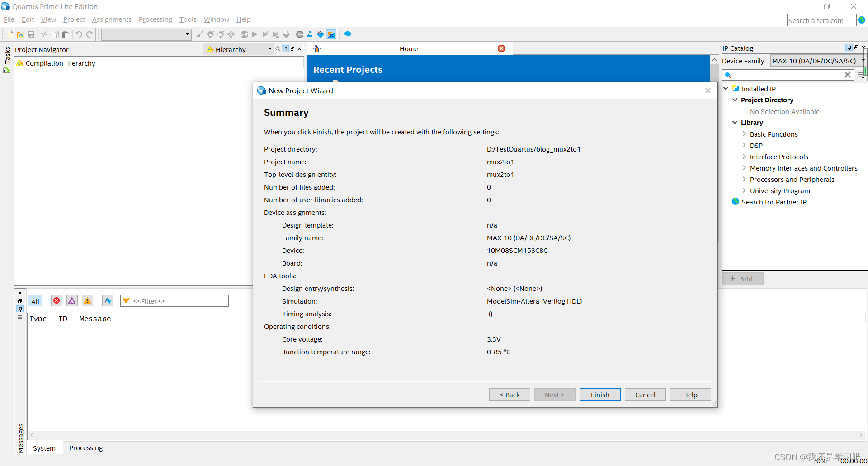Expand the DSP category
This screenshot has height=466, width=868.
pos(744,145)
